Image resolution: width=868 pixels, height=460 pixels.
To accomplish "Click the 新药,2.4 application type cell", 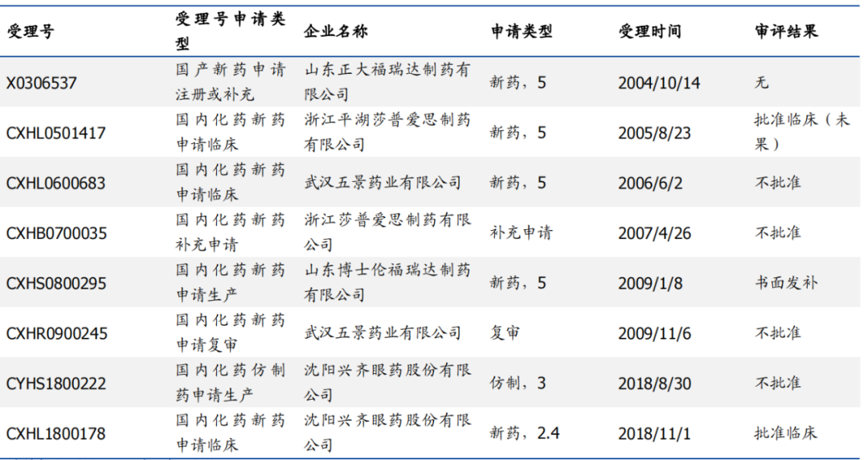I will click(x=525, y=433).
